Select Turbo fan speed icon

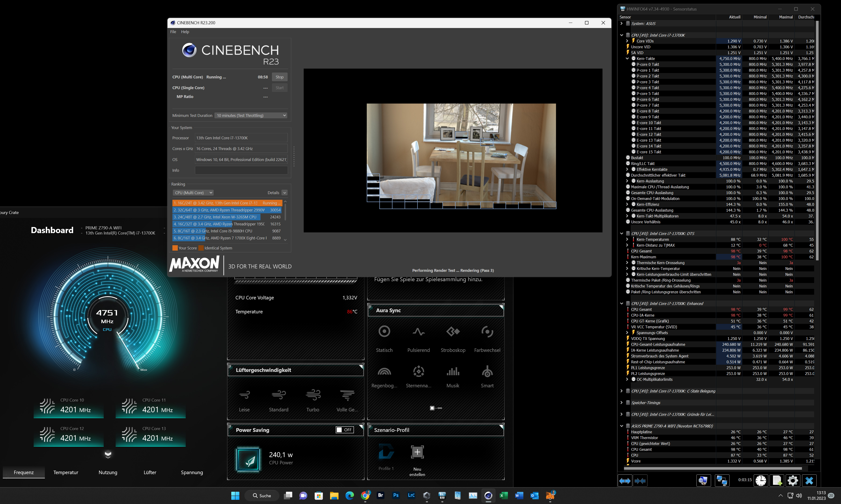[x=313, y=395]
